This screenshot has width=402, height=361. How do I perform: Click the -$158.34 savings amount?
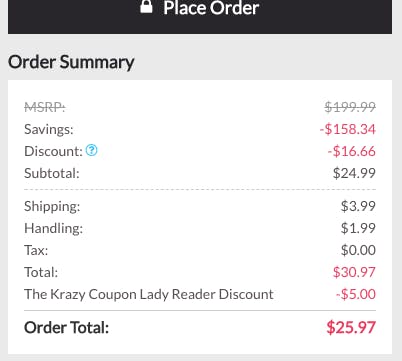point(348,129)
